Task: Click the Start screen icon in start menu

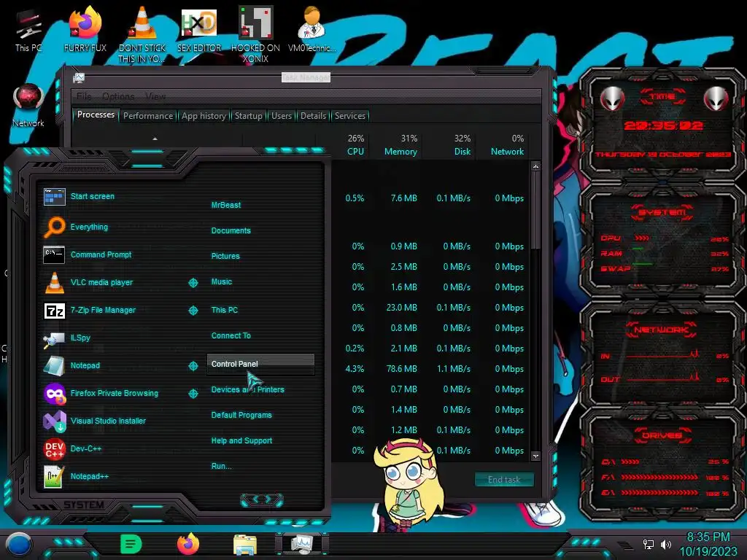Action: pyautogui.click(x=54, y=196)
